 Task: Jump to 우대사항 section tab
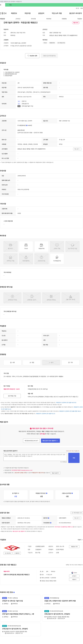(x=33, y=19)
